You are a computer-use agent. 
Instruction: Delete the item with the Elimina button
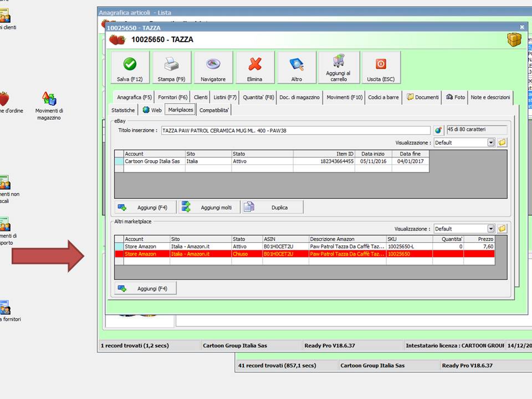click(255, 68)
